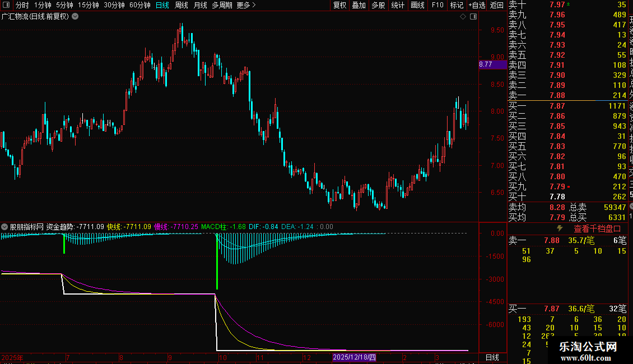Open the 画线 drawing tools
The width and height of the screenshot is (633, 364).
click(x=417, y=5)
